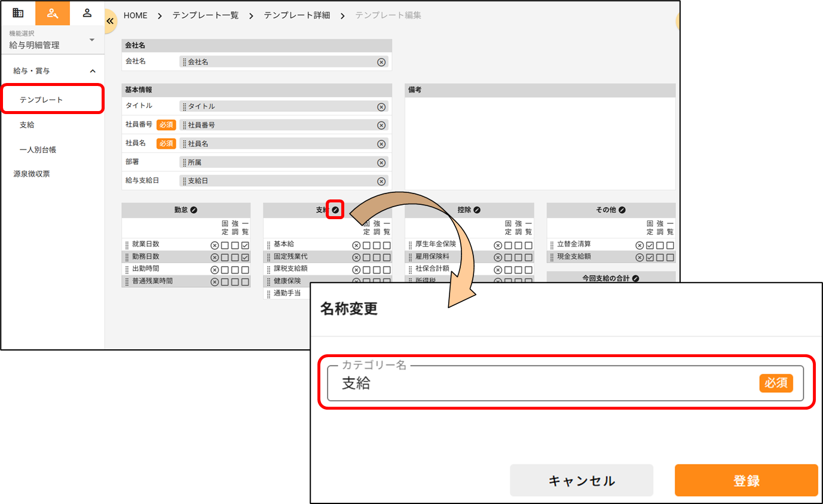The width and height of the screenshot is (823, 504).
Task: Click edit pencil icon beside 勤怠 header
Action: [x=194, y=210]
